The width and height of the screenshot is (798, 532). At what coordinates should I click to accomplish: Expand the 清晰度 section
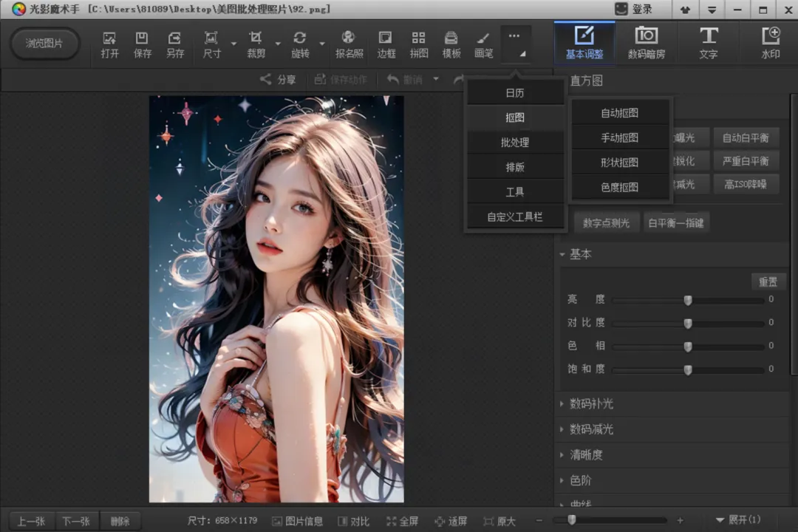[562, 454]
